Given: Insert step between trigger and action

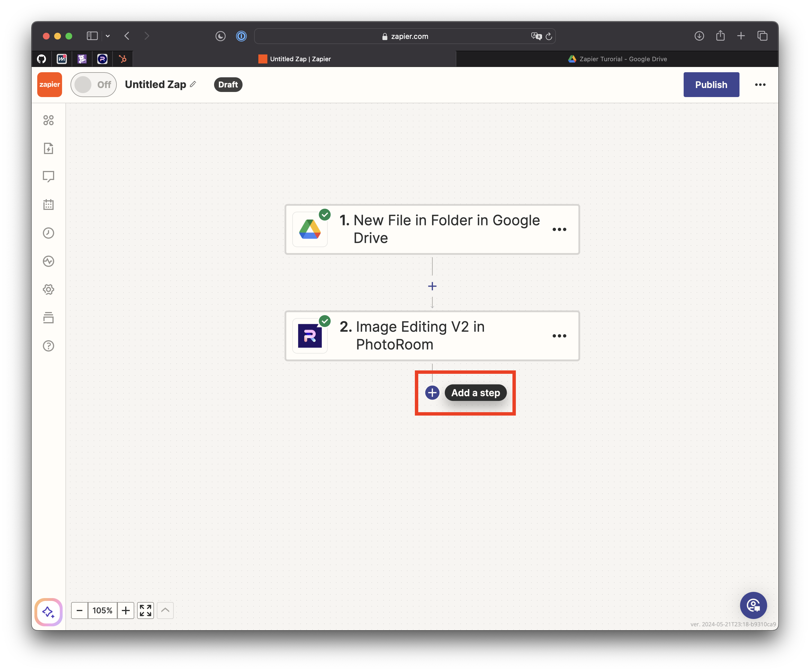Looking at the screenshot, I should point(432,286).
